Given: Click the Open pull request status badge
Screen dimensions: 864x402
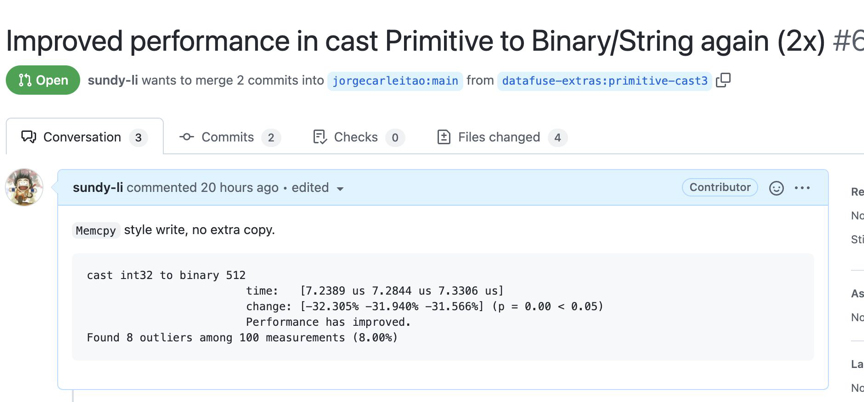Looking at the screenshot, I should pyautogui.click(x=43, y=80).
